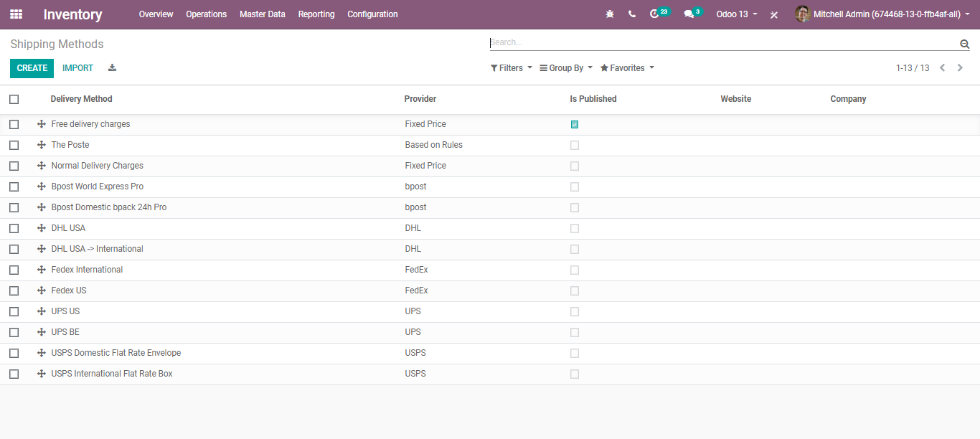This screenshot has height=439, width=980.
Task: Select The Poste row checkbox
Action: click(14, 145)
